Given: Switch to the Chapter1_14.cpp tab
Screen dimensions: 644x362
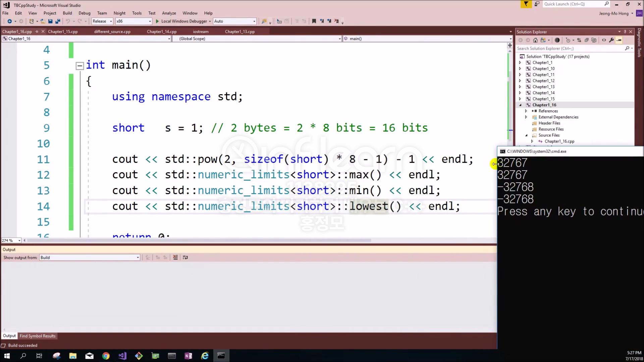Looking at the screenshot, I should pos(162,32).
